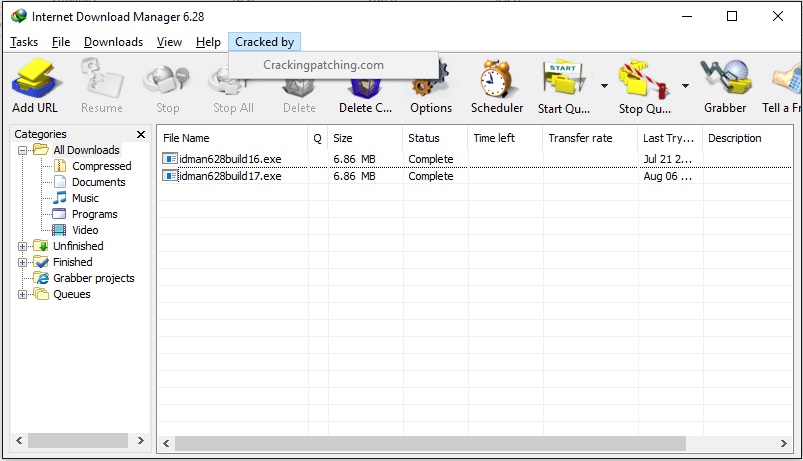The height and width of the screenshot is (461, 803).
Task: Click the Programs category icon
Action: 59,214
